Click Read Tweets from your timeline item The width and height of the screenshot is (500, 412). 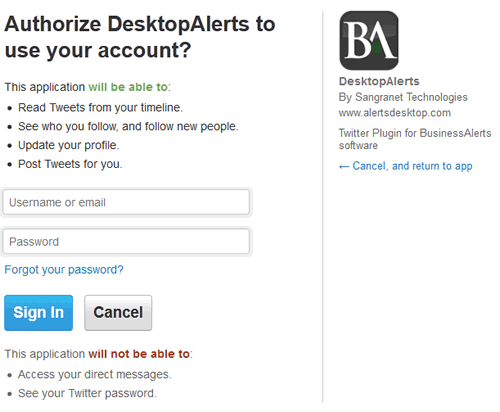tap(100, 107)
